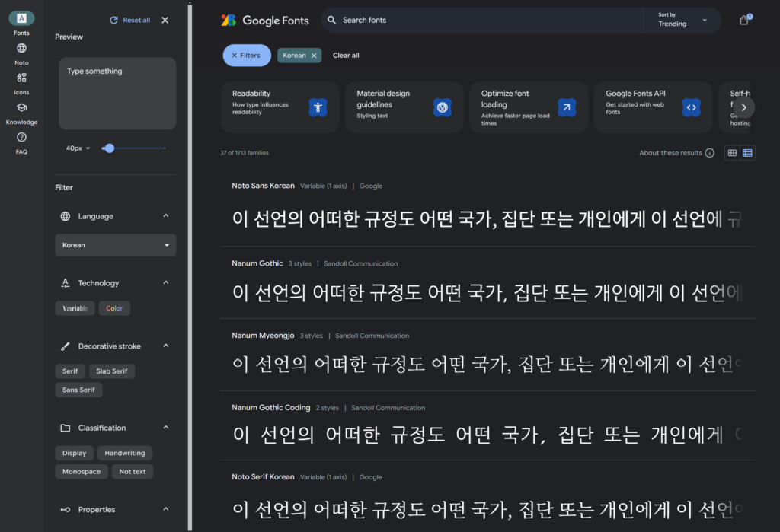Click the search magnifier icon
780x532 pixels.
pos(332,20)
